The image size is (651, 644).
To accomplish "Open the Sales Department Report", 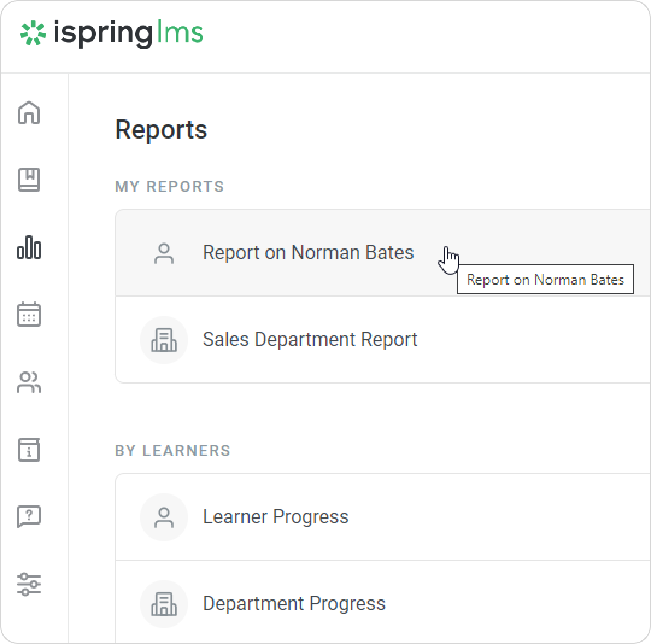I will (310, 339).
